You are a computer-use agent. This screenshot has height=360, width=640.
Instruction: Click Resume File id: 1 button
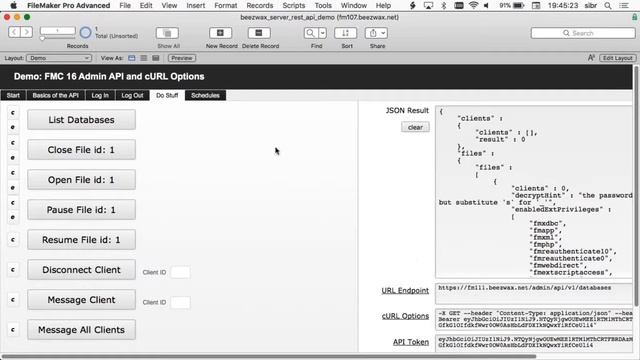[81, 240]
